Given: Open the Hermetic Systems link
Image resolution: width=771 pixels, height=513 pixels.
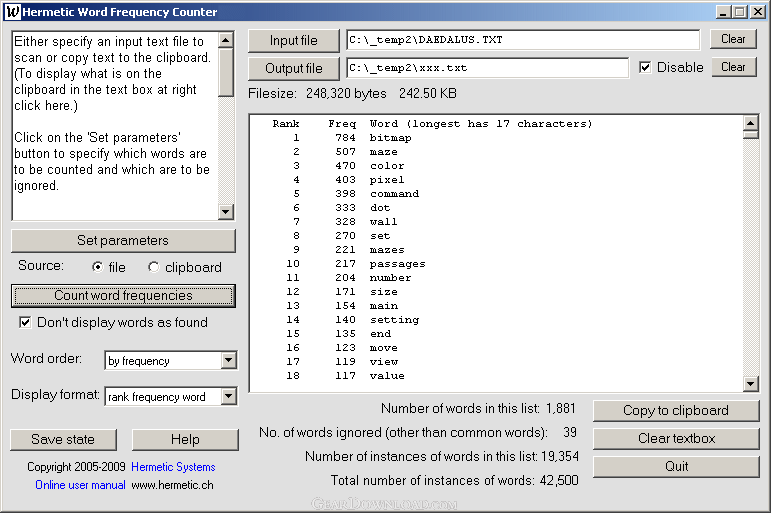Looking at the screenshot, I should point(173,467).
